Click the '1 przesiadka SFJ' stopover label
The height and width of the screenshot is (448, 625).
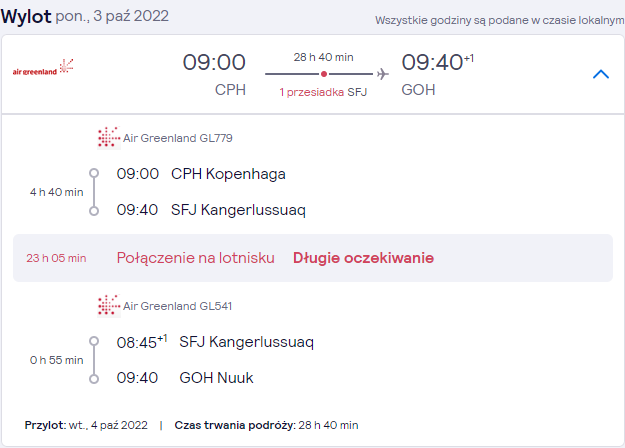[x=323, y=92]
